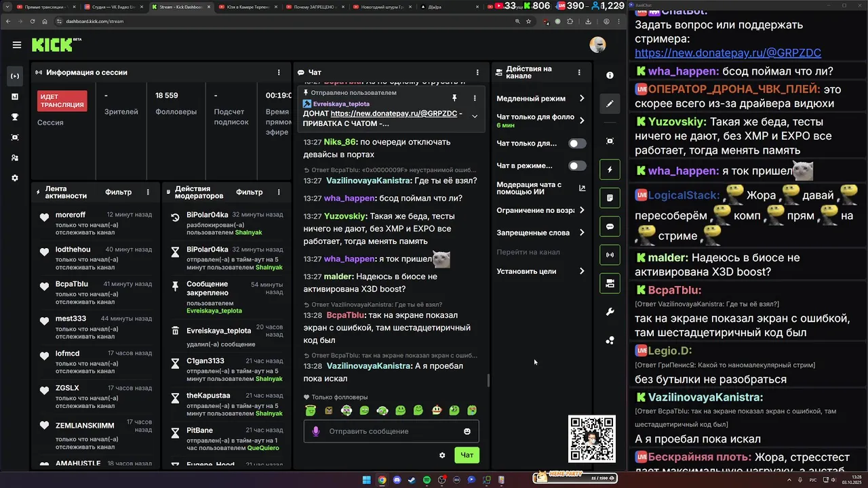Click the microphone icon in message box

(x=315, y=431)
